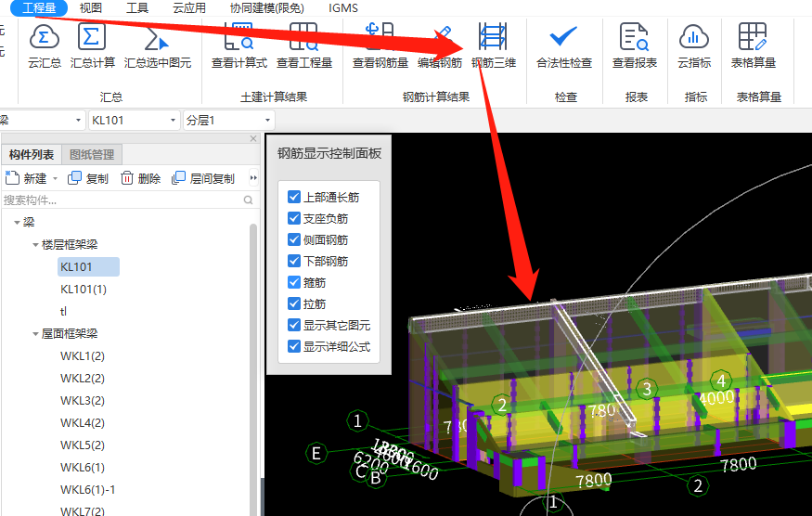Viewport: 812px width, 516px height.
Task: Toggle 显示详细公式 checkbox
Action: [x=293, y=346]
